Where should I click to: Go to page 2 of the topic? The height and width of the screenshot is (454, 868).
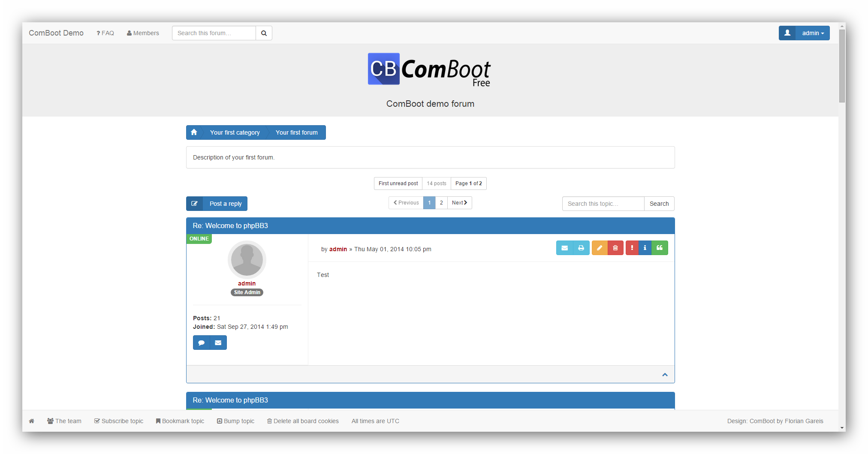(x=441, y=203)
